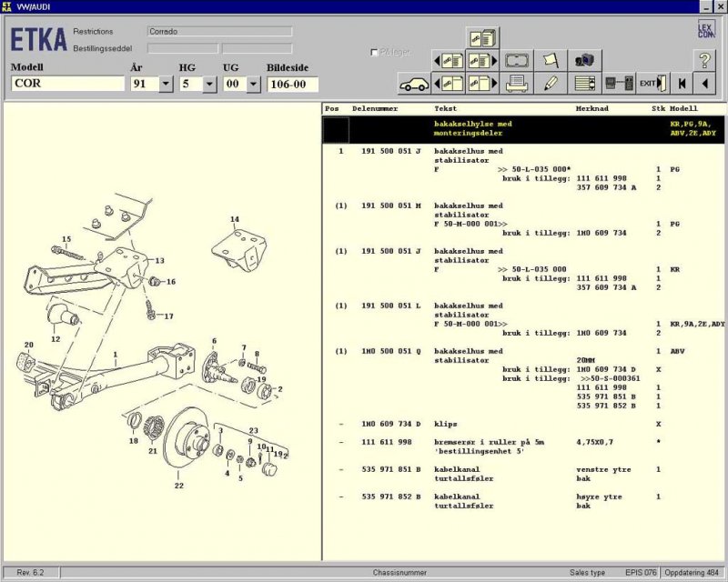This screenshot has width=728, height=582.
Task: Open the help question mark button
Action: click(704, 61)
